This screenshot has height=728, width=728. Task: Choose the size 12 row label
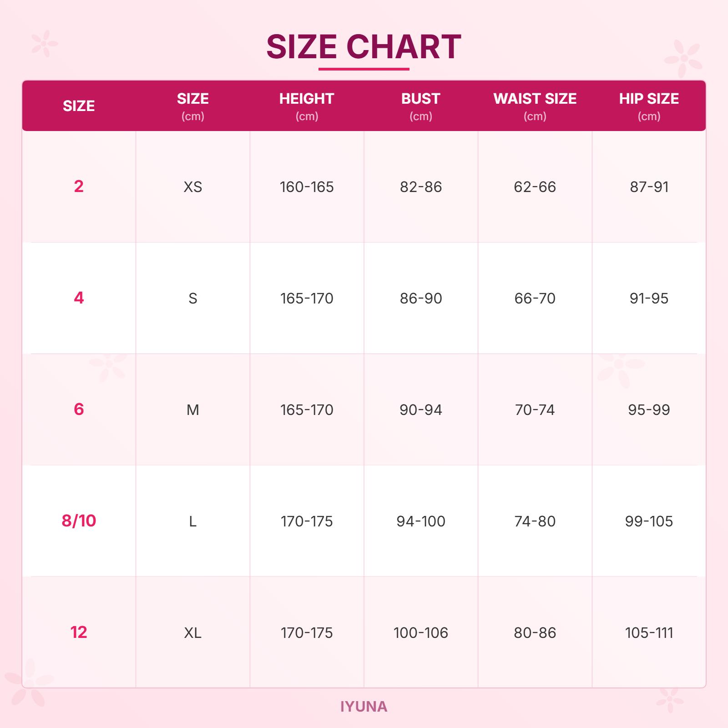(x=79, y=632)
